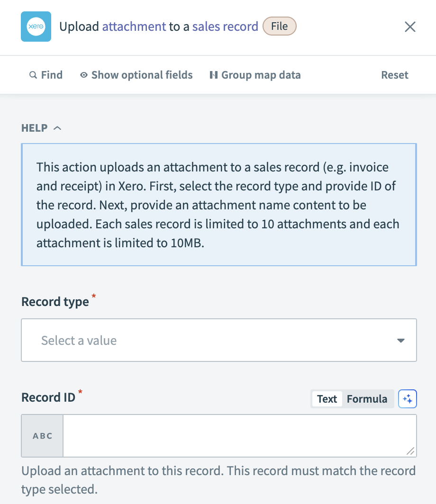Select Text mode for Record ID
436x504 pixels.
pyautogui.click(x=327, y=398)
